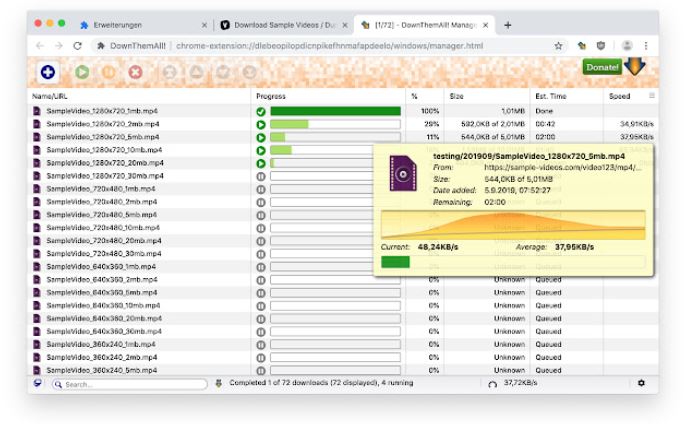Click the shield extension icon in Chrome toolbar

[601, 45]
